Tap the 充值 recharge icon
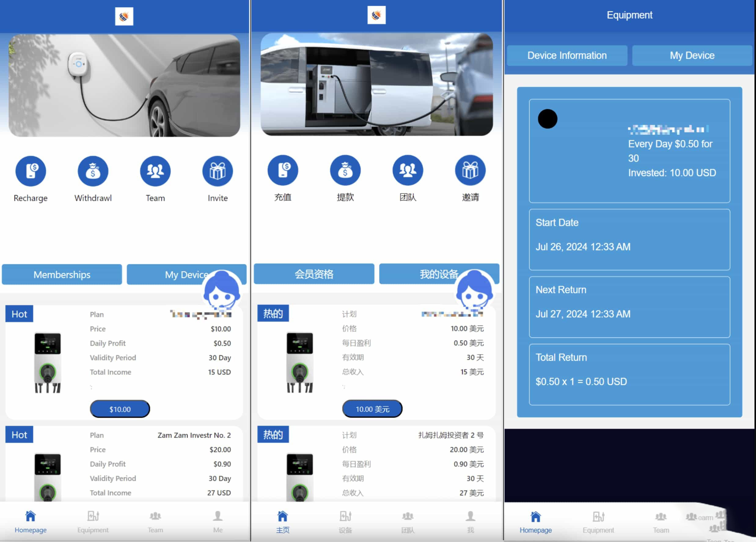This screenshot has width=756, height=542. pos(283,170)
